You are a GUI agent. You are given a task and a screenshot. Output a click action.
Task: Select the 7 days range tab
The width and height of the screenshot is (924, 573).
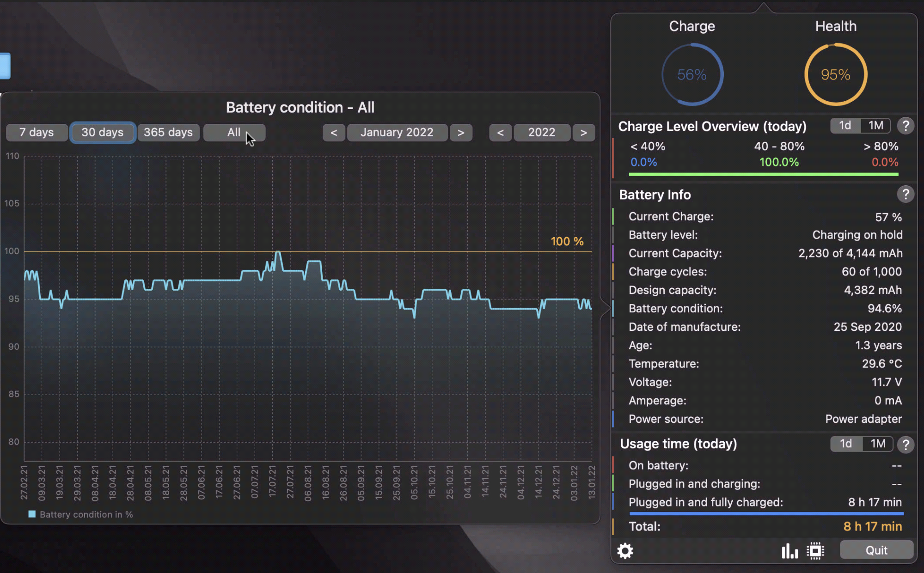37,133
